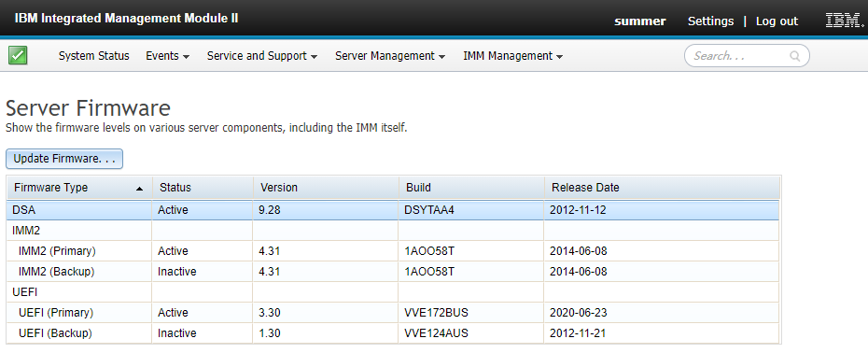Select the IMM2 (Primary) row
Viewport: 868px width, 353px height.
coord(393,251)
